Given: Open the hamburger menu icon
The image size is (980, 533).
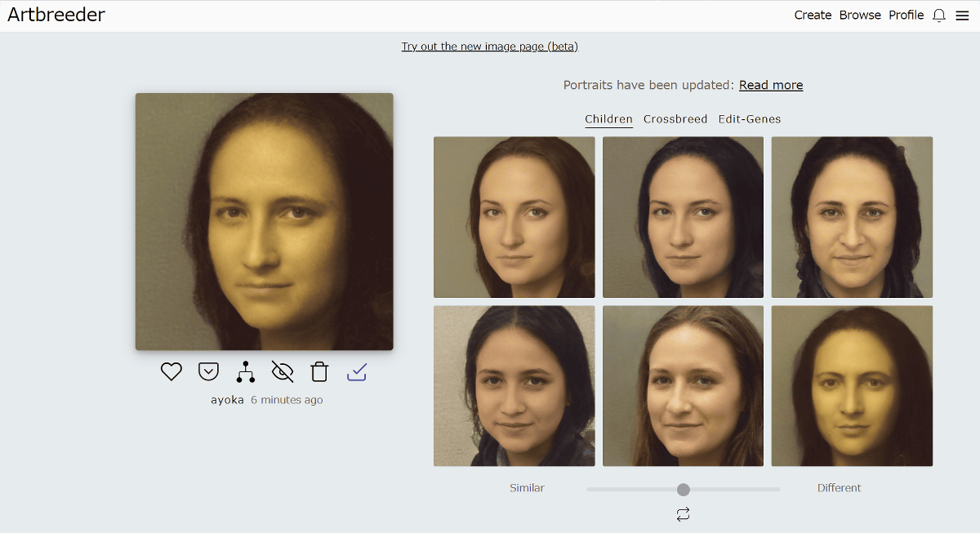Looking at the screenshot, I should pyautogui.click(x=962, y=16).
